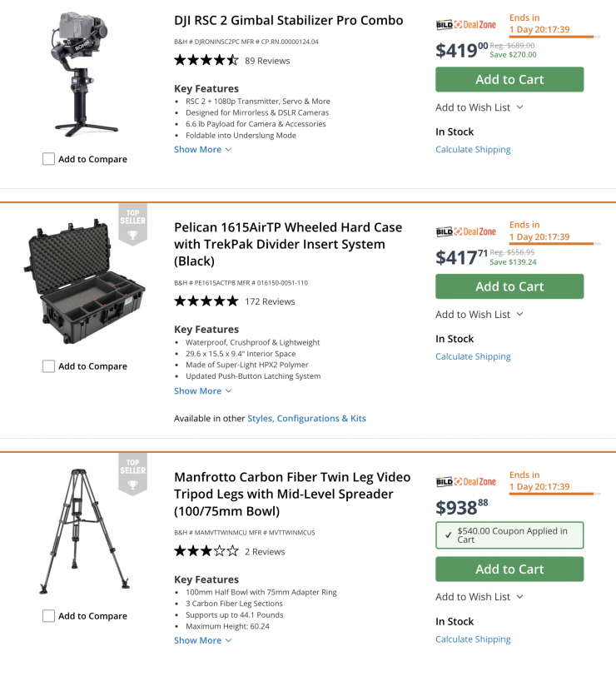Calculate shipping for the Manfrotto tripod
The width and height of the screenshot is (616, 676).
(x=473, y=639)
